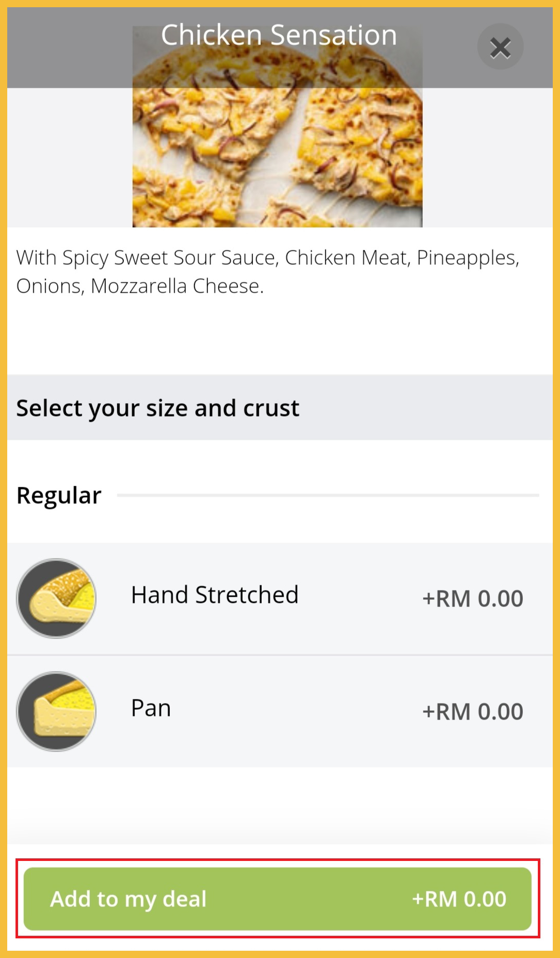560x958 pixels.
Task: Click the divider line beside Regular
Action: click(x=328, y=496)
